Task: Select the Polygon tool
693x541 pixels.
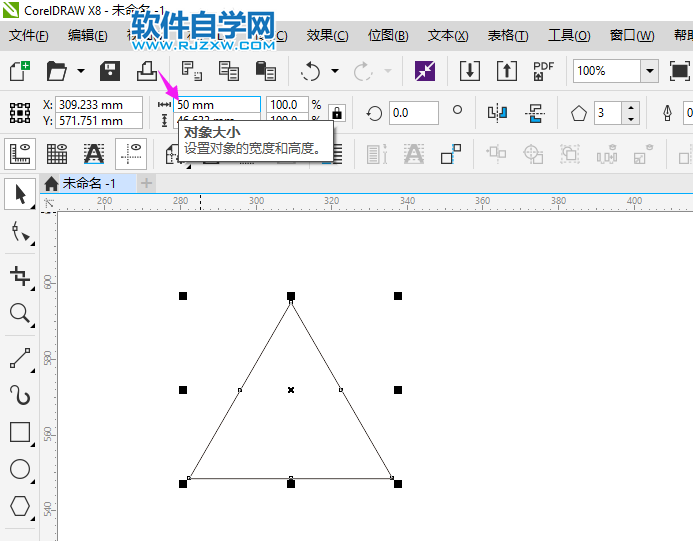Action: pos(20,506)
